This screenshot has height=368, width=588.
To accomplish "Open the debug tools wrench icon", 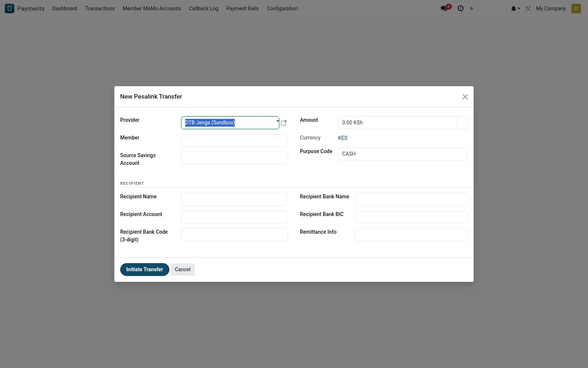I will point(528,8).
